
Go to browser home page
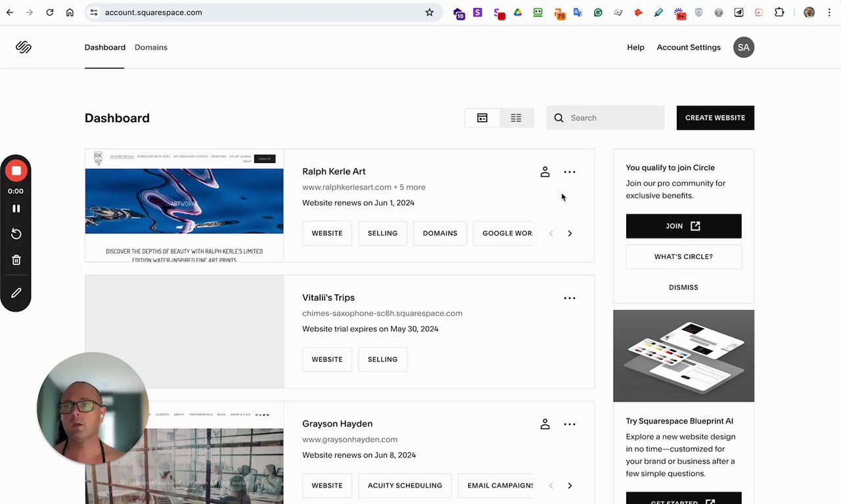tap(70, 12)
